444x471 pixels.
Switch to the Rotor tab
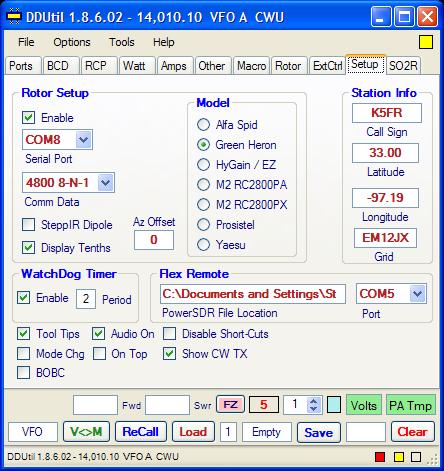pyautogui.click(x=289, y=66)
